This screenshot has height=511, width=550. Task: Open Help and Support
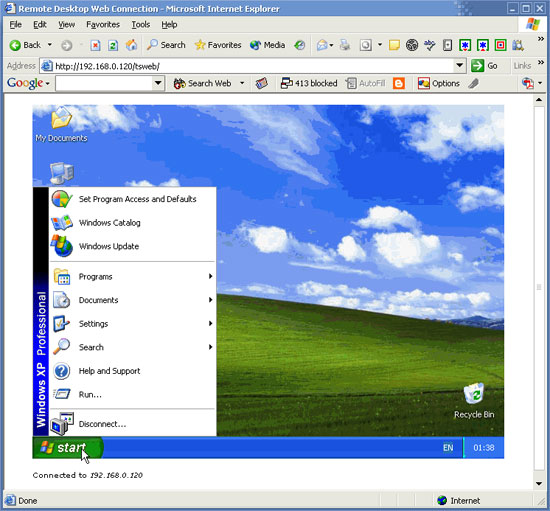[133, 371]
